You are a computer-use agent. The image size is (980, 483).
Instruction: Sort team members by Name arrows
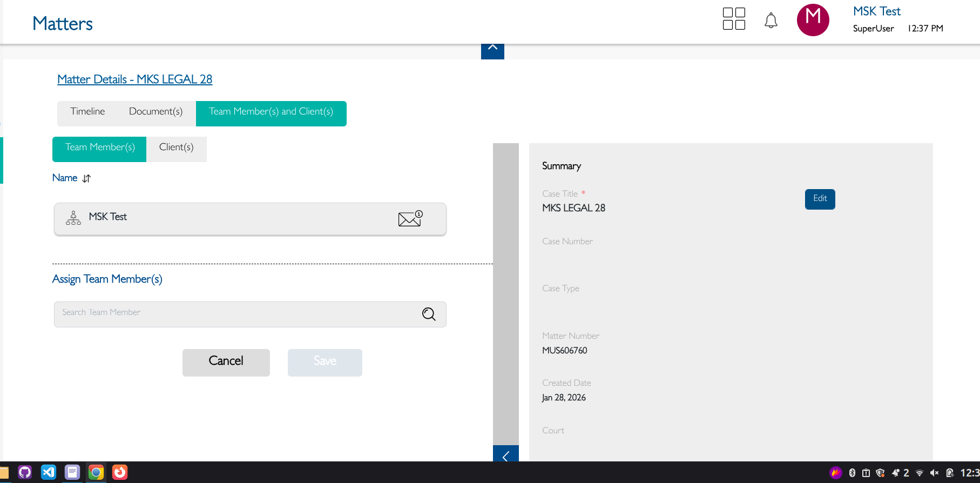point(86,178)
